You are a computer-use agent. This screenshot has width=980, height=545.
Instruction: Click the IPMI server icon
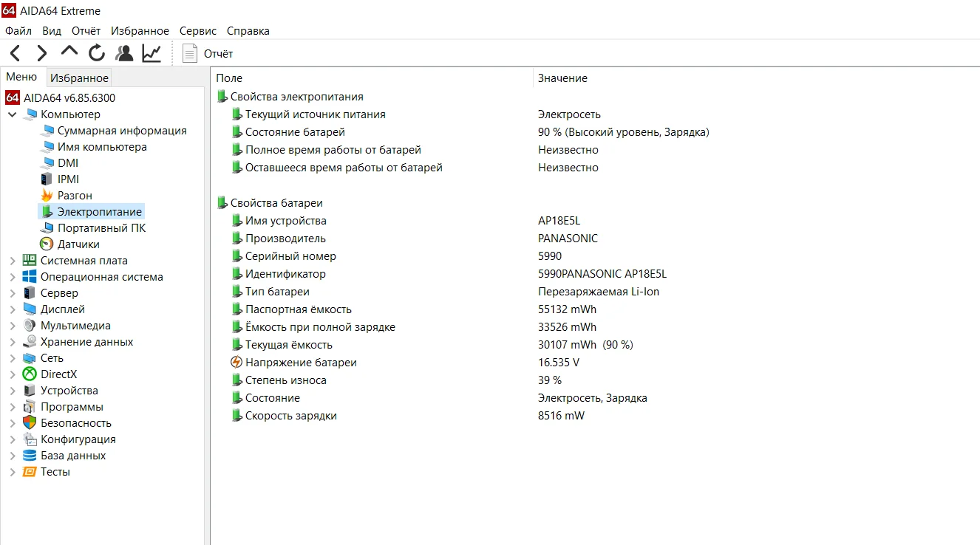pyautogui.click(x=47, y=179)
